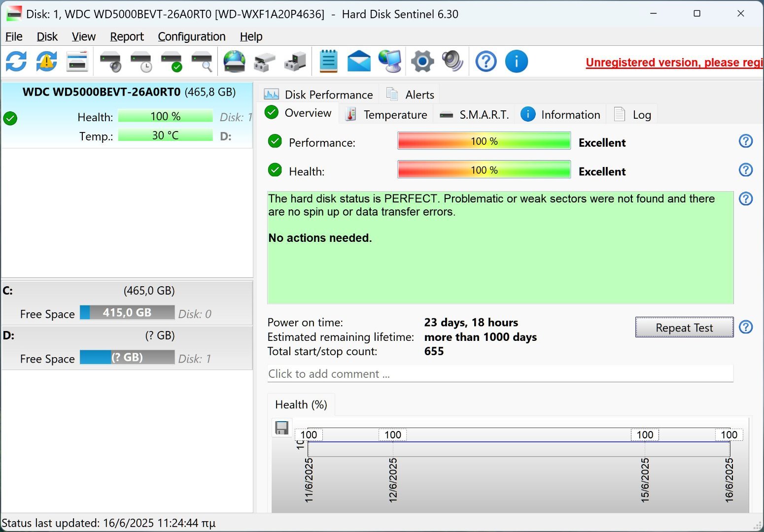
Task: Click the 15/6/2025 graph data point label
Action: [x=645, y=480]
